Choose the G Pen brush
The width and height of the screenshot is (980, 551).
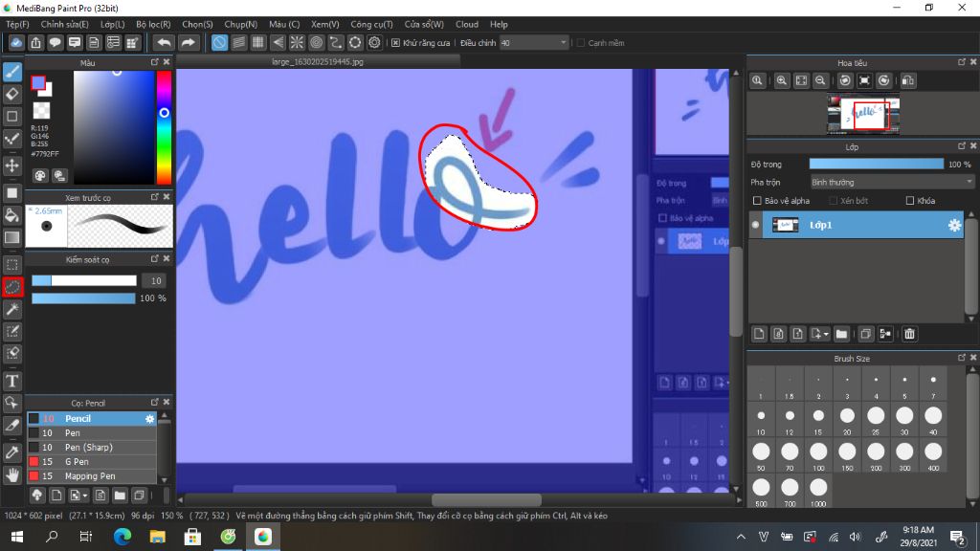[x=91, y=462]
